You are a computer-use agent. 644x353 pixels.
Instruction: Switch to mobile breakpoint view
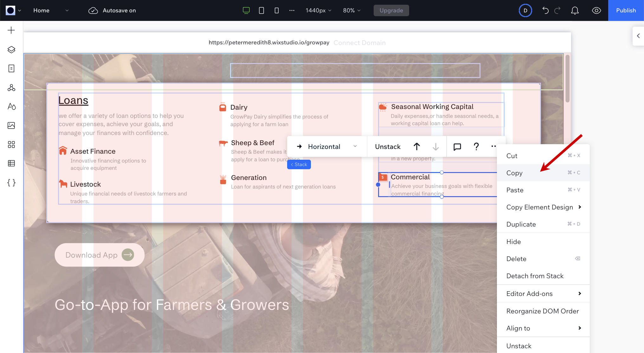coord(277,10)
